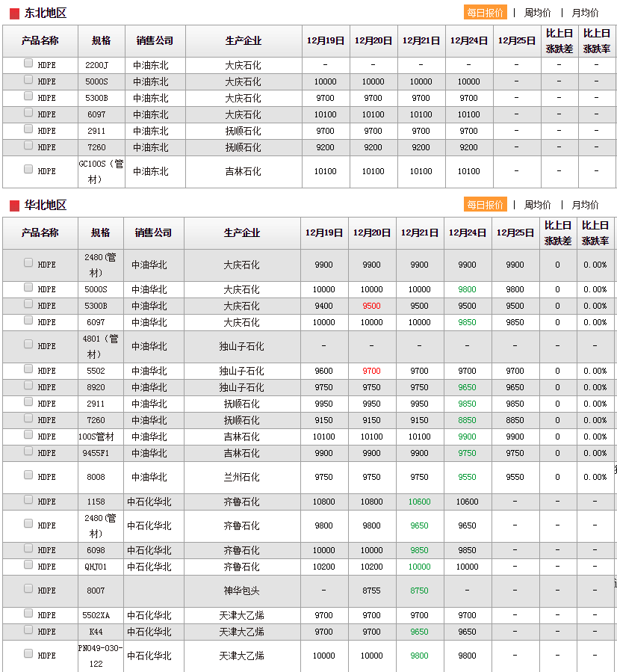Click 吉林石化 cell in GC100S row

point(244,171)
